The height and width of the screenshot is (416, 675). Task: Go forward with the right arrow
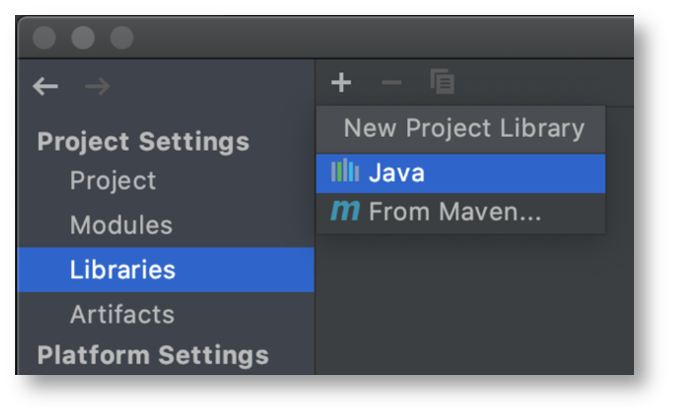tap(97, 86)
